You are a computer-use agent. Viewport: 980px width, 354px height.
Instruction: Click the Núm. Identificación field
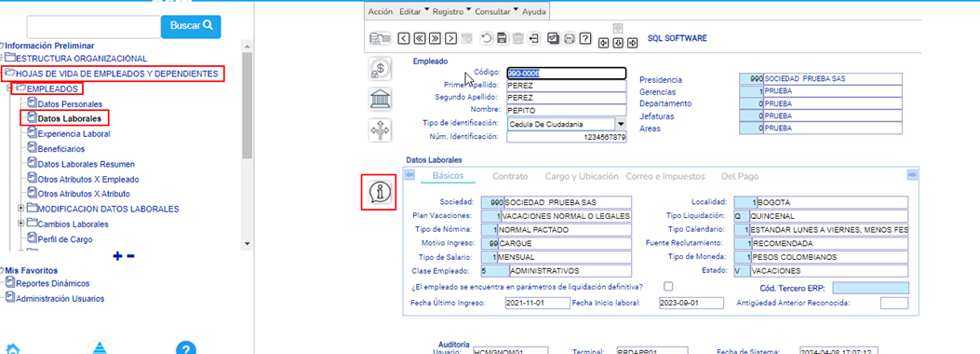566,136
